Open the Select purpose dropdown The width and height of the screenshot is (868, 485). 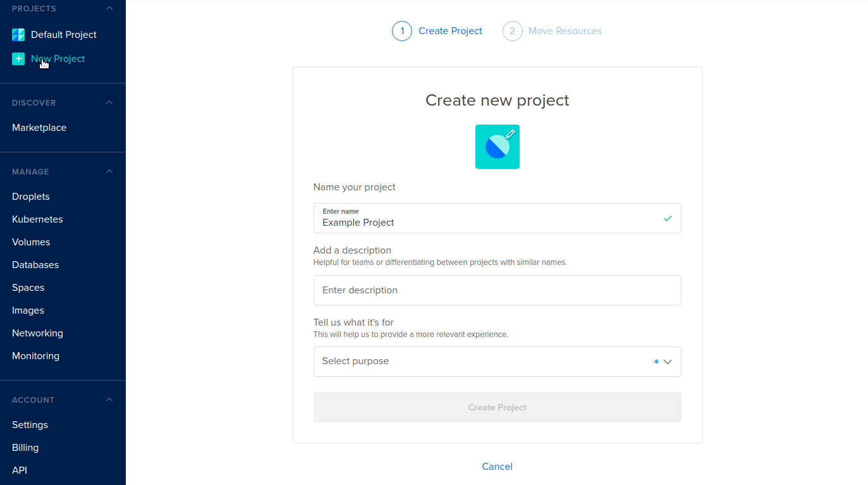pyautogui.click(x=497, y=361)
